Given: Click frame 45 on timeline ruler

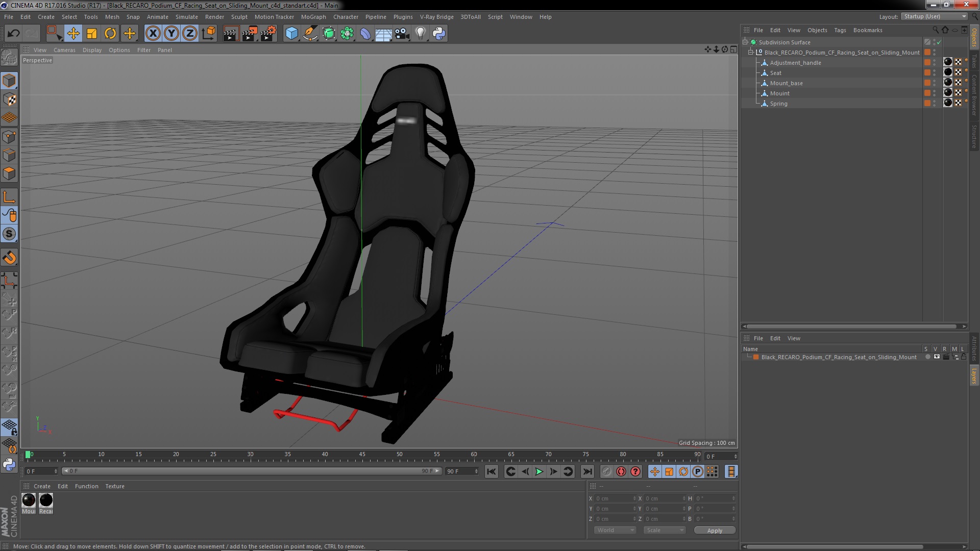Looking at the screenshot, I should [x=362, y=455].
